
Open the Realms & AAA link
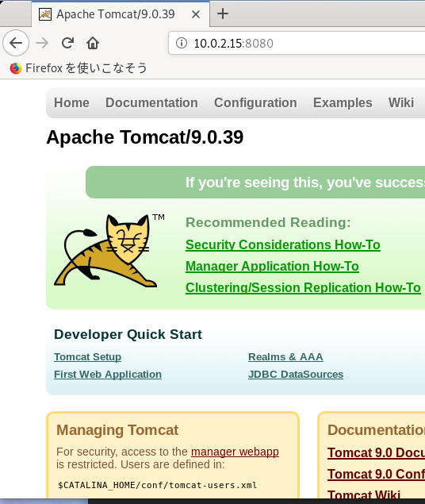click(x=285, y=357)
